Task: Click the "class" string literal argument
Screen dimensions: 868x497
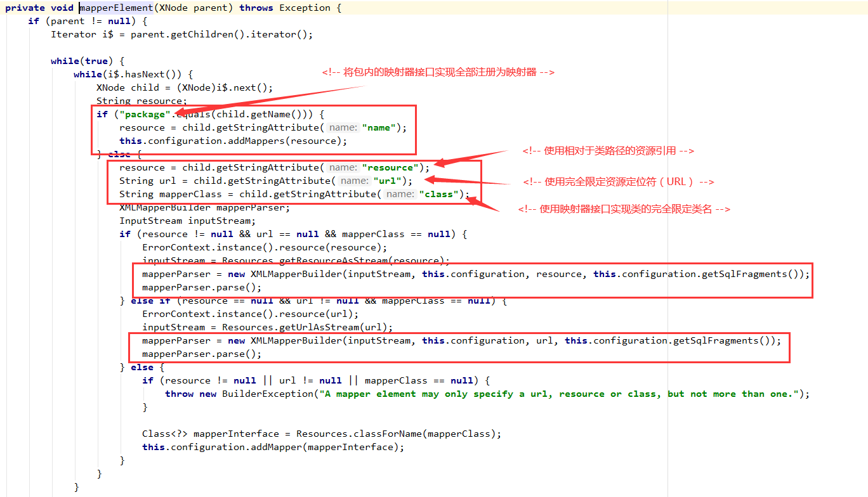Action: (x=438, y=195)
